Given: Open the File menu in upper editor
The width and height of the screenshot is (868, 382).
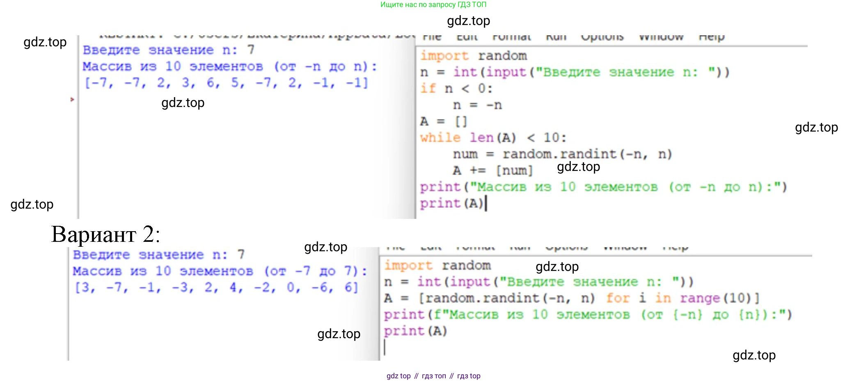Looking at the screenshot, I should (x=432, y=37).
